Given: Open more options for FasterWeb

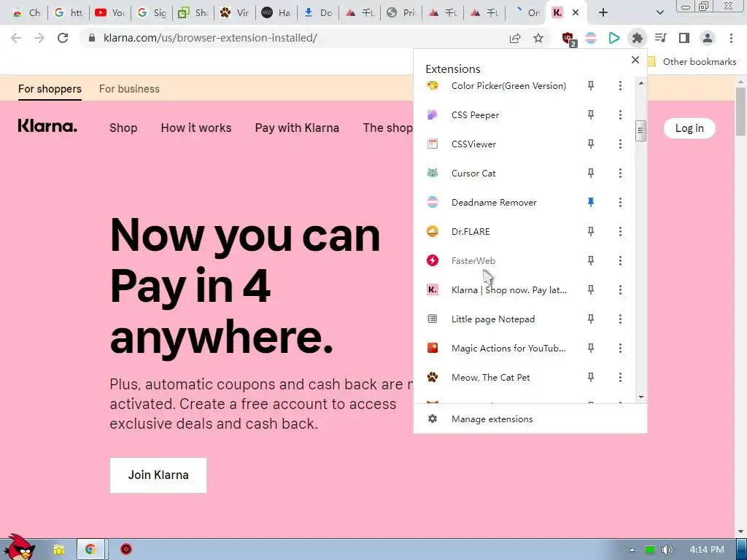Looking at the screenshot, I should pyautogui.click(x=620, y=260).
